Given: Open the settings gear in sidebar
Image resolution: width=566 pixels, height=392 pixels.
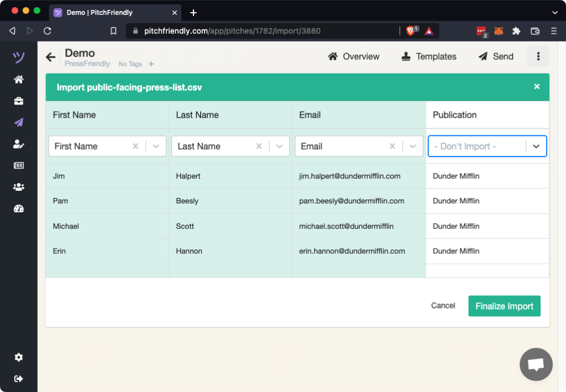Looking at the screenshot, I should 19,358.
